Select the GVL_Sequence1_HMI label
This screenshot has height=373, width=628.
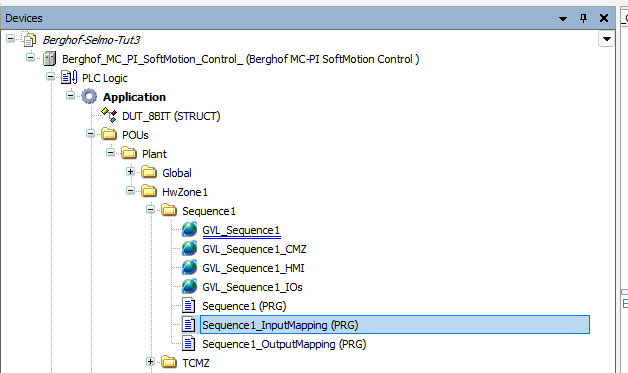(x=253, y=268)
